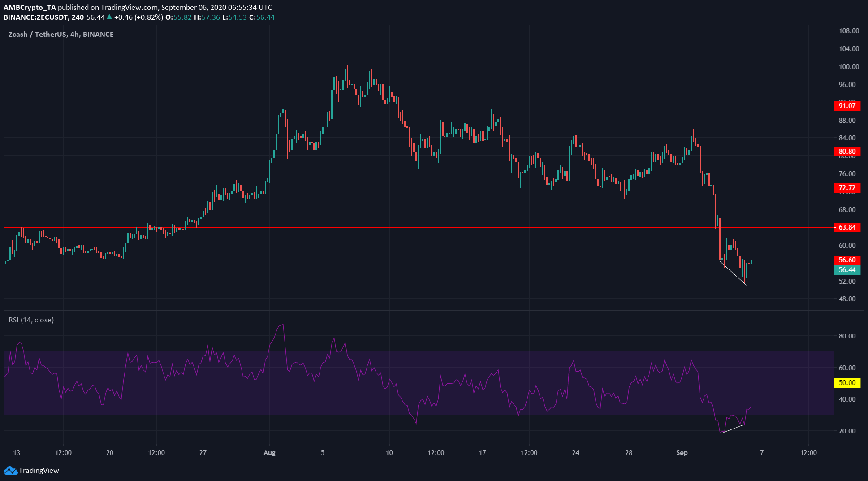Screen dimensions: 868x481
Task: Click the 48.00 price axis label
Action: 847,299
